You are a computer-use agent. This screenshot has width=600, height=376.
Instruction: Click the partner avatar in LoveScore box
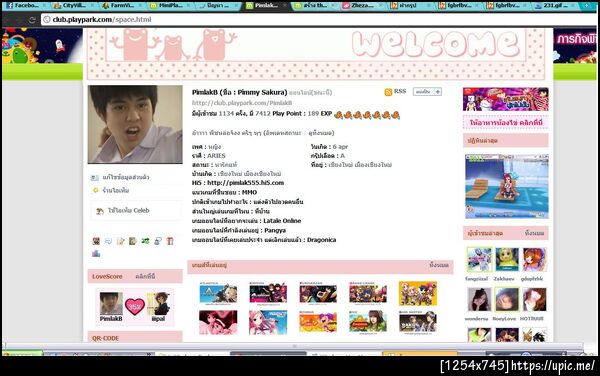point(158,304)
